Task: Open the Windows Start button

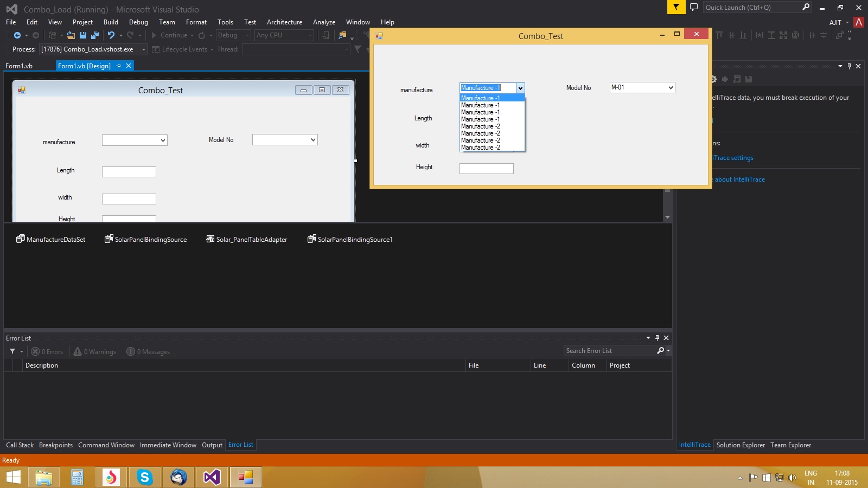Action: (13, 477)
